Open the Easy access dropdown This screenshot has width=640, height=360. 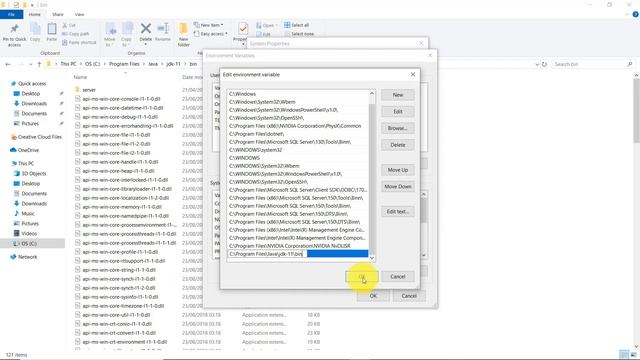click(211, 34)
